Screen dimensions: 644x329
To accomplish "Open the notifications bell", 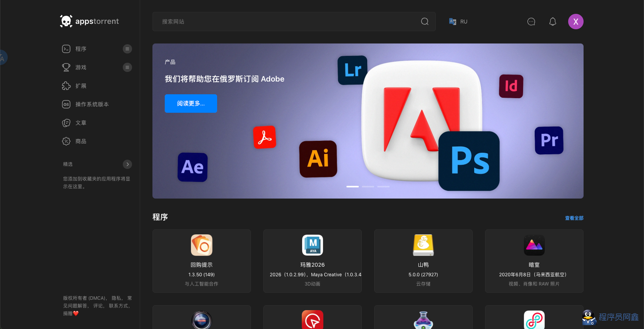I will point(553,22).
